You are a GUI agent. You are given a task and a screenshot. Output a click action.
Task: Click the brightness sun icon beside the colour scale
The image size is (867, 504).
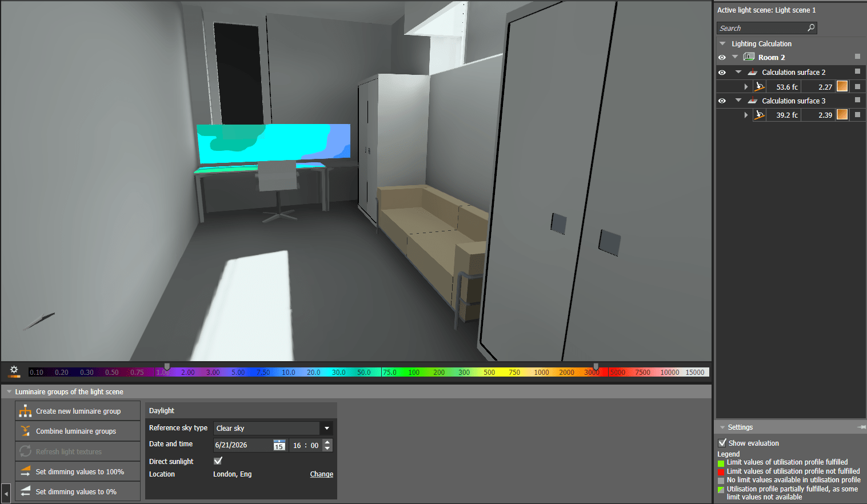click(x=14, y=371)
